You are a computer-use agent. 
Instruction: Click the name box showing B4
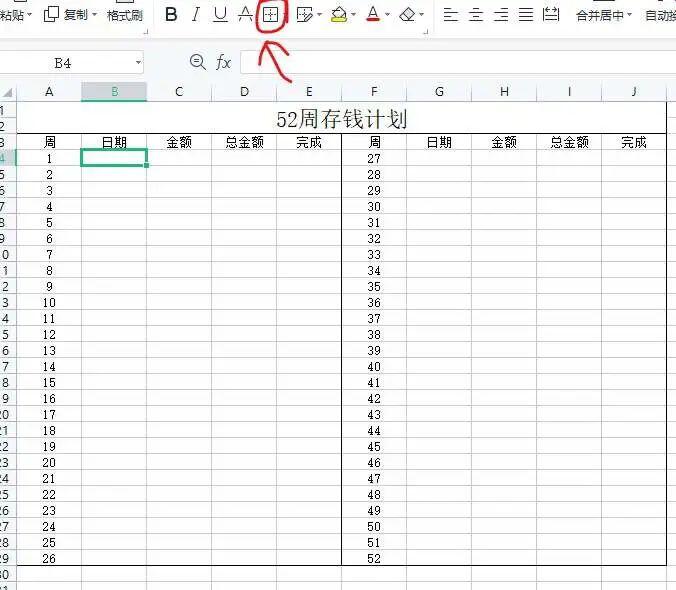63,63
